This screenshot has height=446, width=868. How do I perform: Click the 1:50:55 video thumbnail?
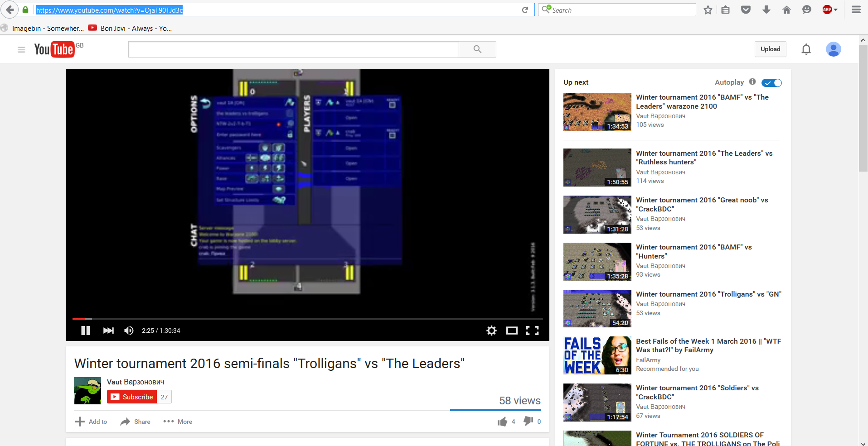[597, 168]
